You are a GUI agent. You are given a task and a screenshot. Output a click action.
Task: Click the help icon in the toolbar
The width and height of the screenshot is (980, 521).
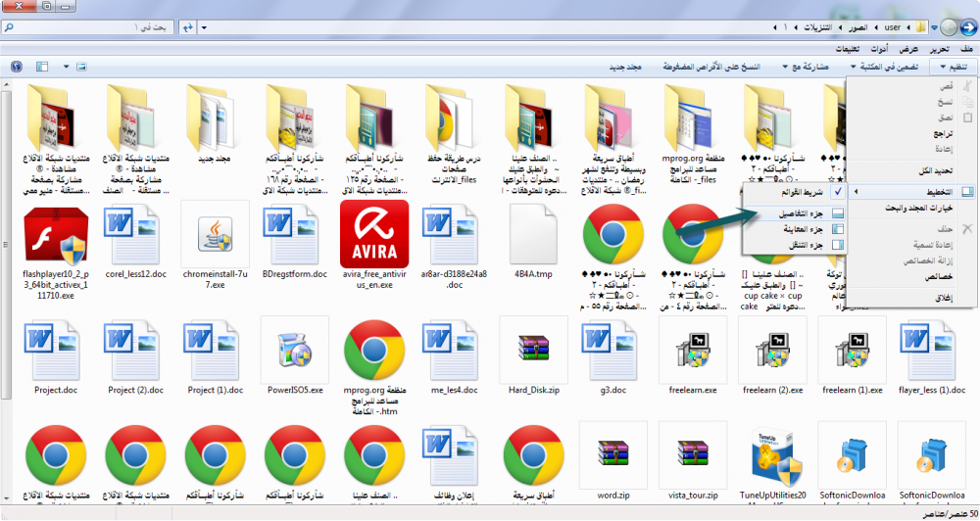point(16,67)
